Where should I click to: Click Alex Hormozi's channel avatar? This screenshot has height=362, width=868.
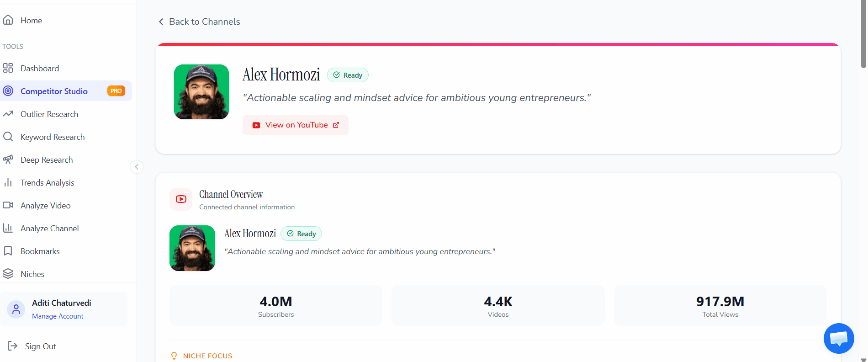pyautogui.click(x=201, y=91)
